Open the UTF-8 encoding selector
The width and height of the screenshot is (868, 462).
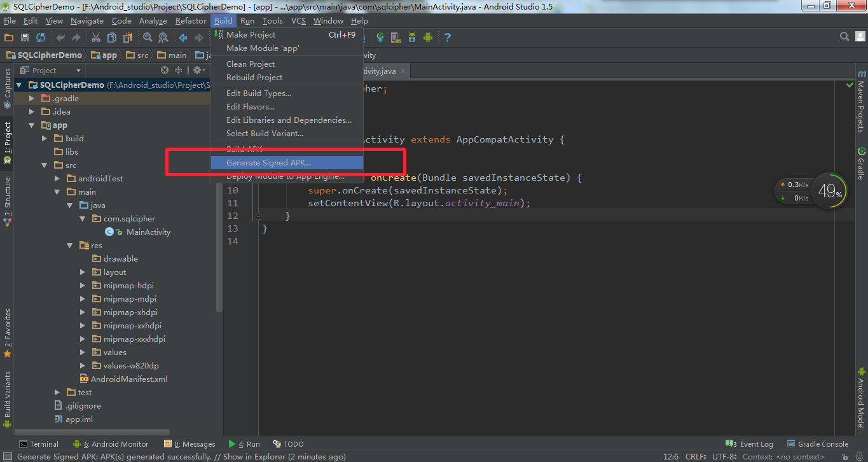tap(725, 456)
